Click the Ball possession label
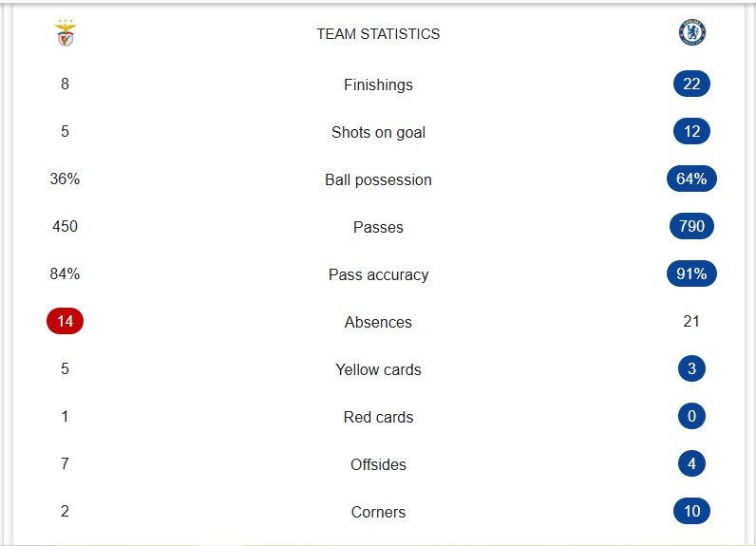756x546 pixels. click(x=378, y=179)
